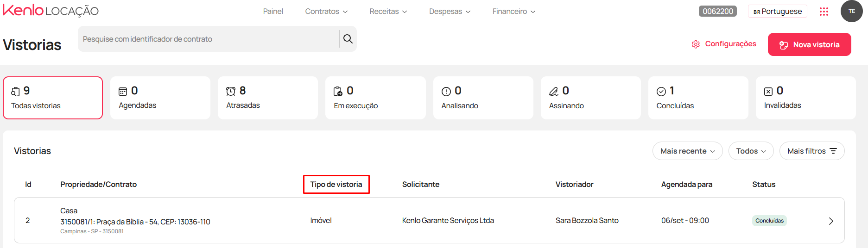Image resolution: width=868 pixels, height=248 pixels.
Task: Click the Assinando signature pen icon
Action: tap(553, 92)
